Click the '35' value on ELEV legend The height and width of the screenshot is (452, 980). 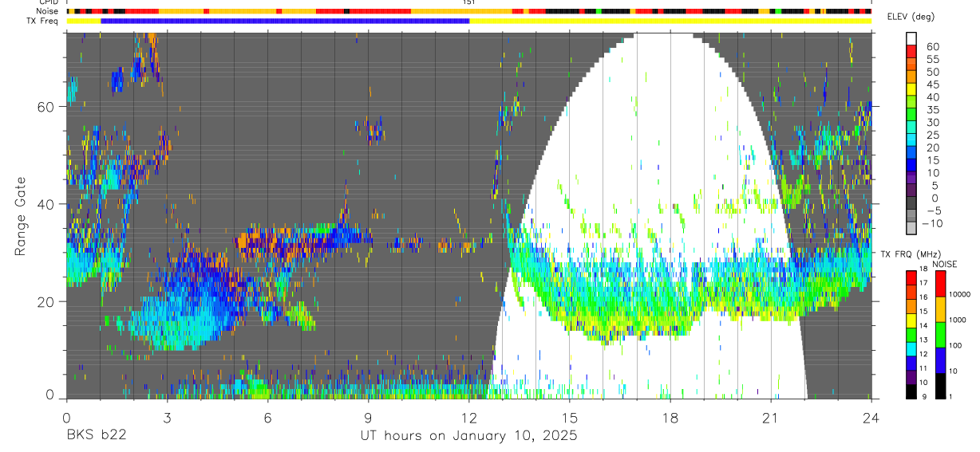[x=932, y=110]
